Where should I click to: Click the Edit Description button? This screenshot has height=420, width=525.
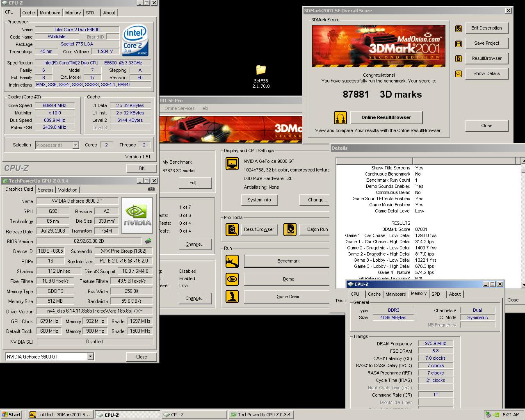[x=487, y=28]
